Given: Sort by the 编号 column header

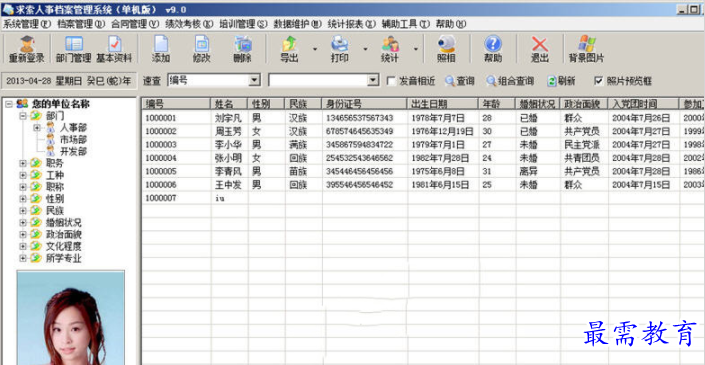Looking at the screenshot, I should [x=176, y=104].
